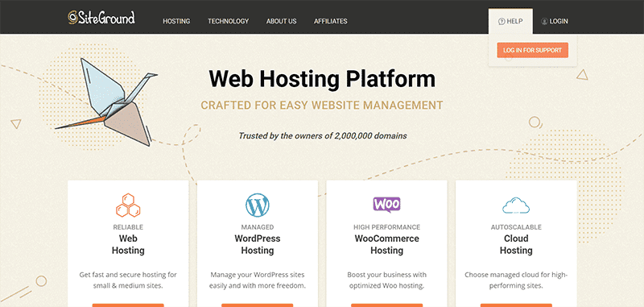Click the Cloud Hosting card title
This screenshot has width=644, height=307.
[516, 244]
